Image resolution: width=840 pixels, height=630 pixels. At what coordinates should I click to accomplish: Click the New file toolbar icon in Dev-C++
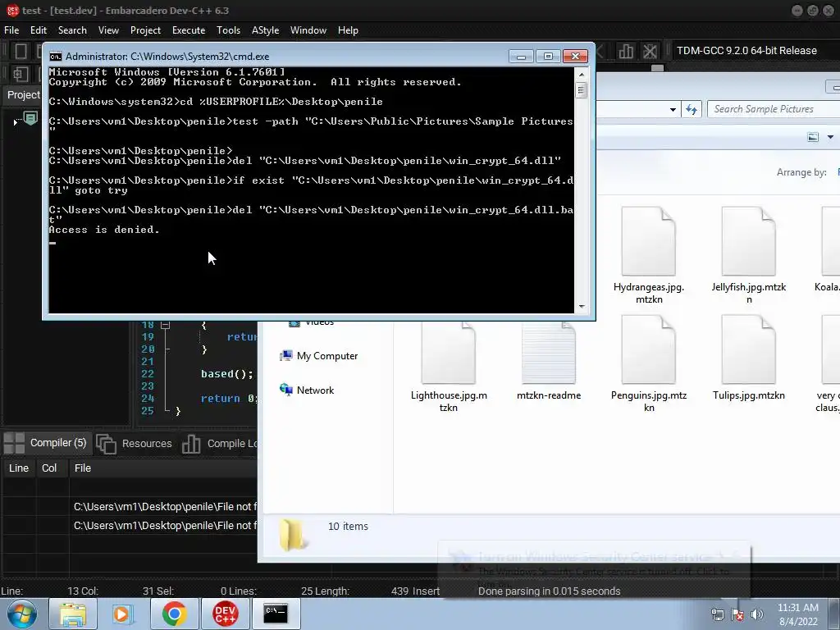pos(21,51)
